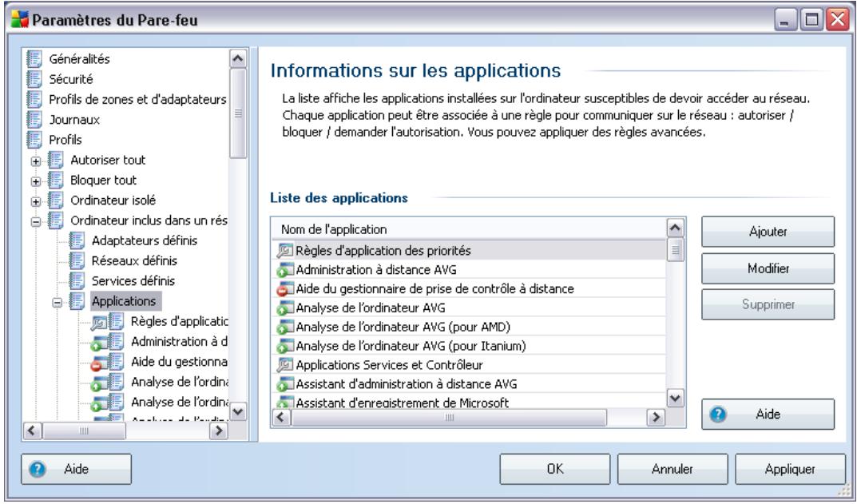
Task: Click right arrow of application list horizontal scrollbar
Action: point(655,418)
